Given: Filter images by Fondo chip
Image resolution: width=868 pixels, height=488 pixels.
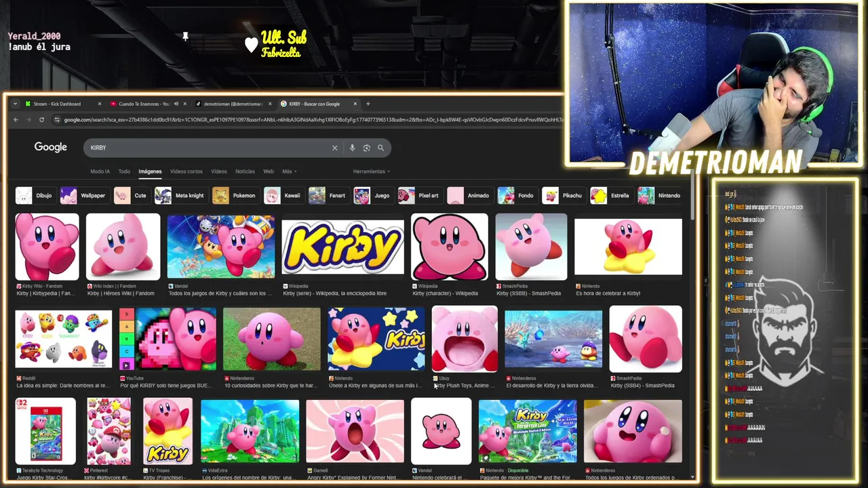Looking at the screenshot, I should click(517, 196).
